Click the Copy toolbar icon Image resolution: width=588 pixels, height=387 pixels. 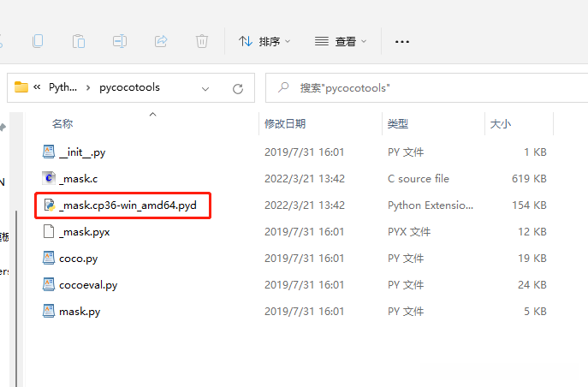coord(38,41)
